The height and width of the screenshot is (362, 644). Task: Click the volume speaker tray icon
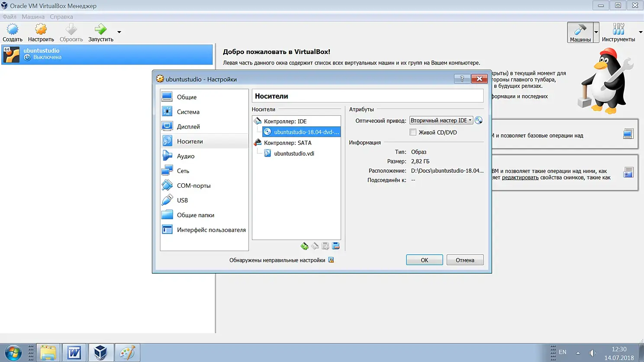click(592, 353)
